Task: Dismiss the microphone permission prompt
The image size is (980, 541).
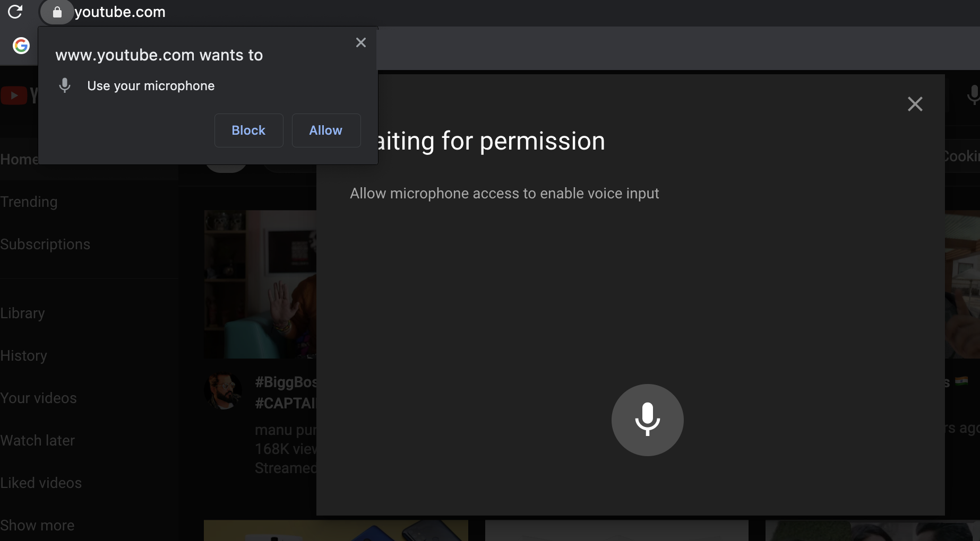Action: tap(361, 42)
